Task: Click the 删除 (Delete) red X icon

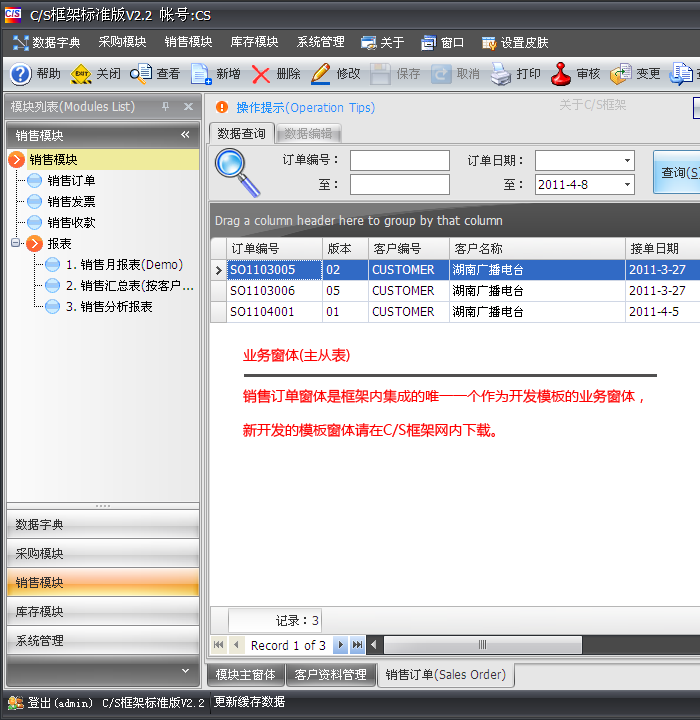Action: [x=261, y=74]
